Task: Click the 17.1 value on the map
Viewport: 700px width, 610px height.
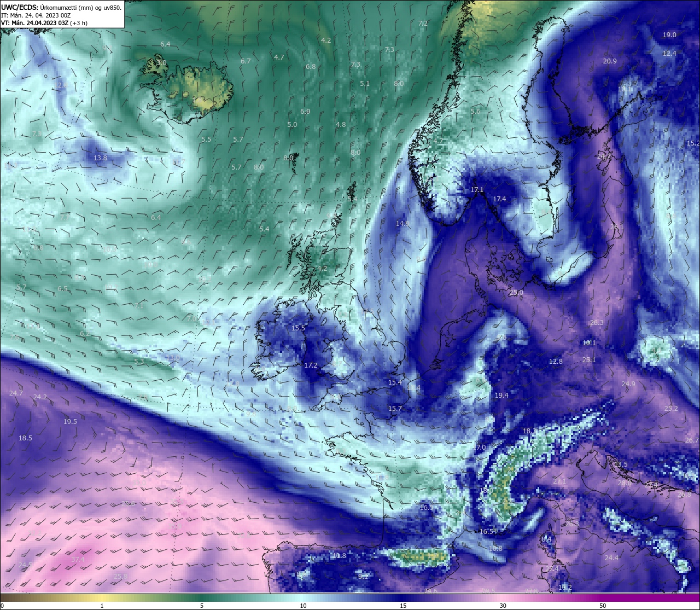Action: (x=477, y=190)
